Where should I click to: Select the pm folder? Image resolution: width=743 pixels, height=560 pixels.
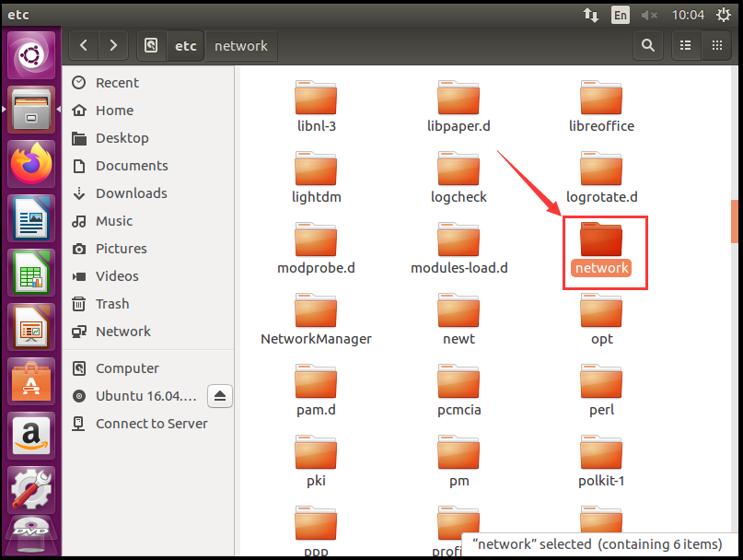[459, 461]
